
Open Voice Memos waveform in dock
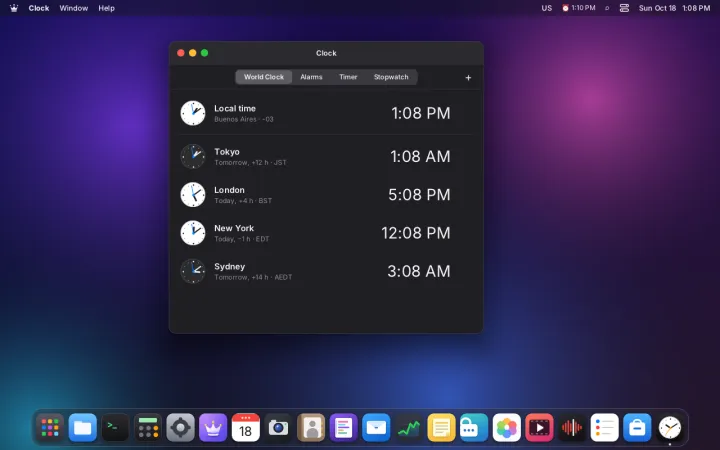(572, 428)
